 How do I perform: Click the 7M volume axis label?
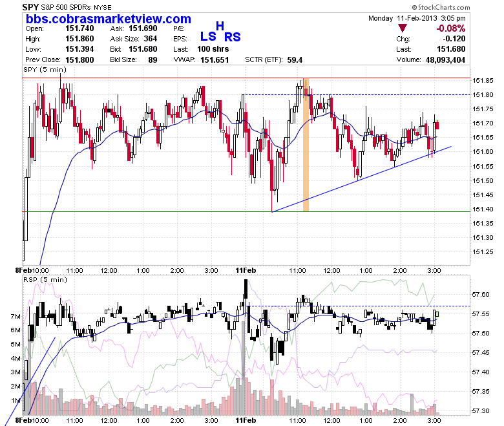point(16,316)
